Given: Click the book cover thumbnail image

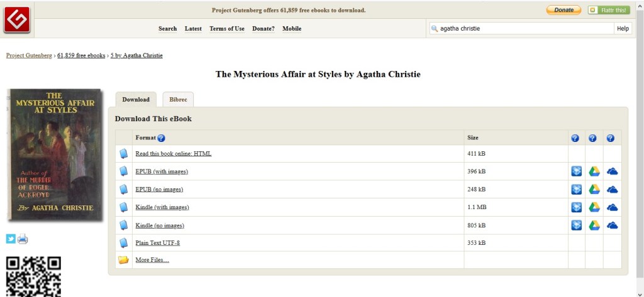Looking at the screenshot, I should tap(55, 154).
